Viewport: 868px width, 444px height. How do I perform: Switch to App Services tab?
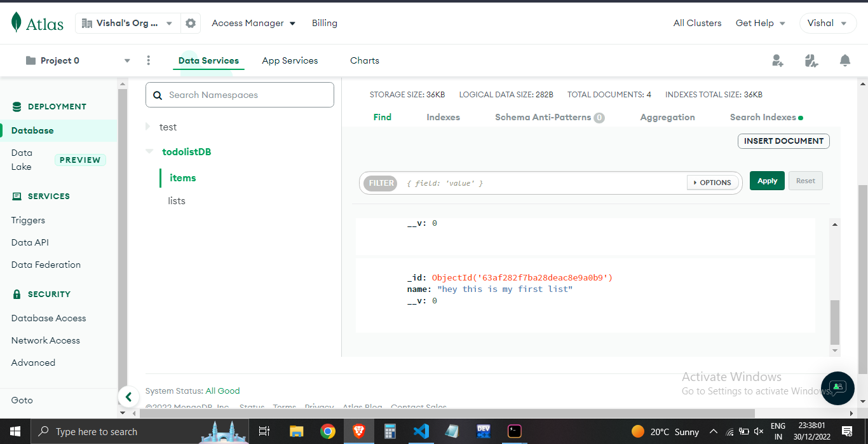[x=290, y=60]
